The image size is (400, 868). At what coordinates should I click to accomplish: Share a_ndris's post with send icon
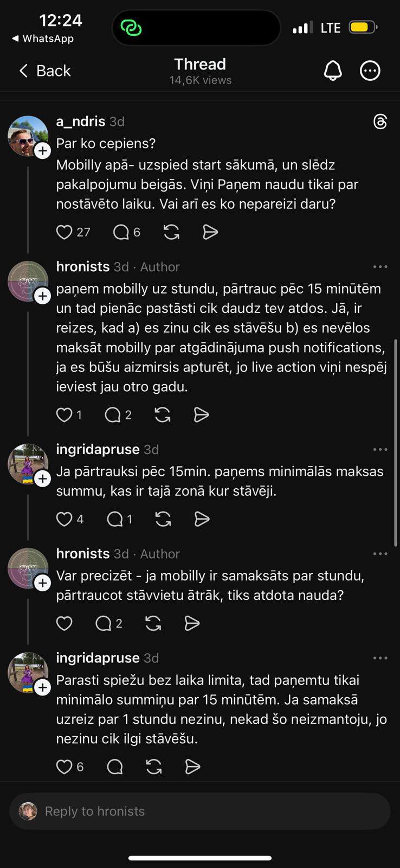210,232
